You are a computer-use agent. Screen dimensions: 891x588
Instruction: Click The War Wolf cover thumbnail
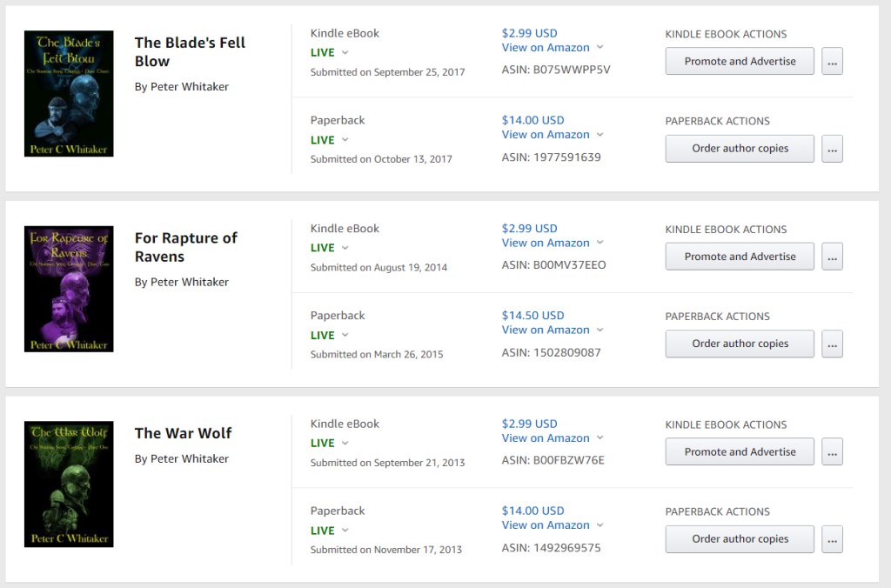click(69, 484)
